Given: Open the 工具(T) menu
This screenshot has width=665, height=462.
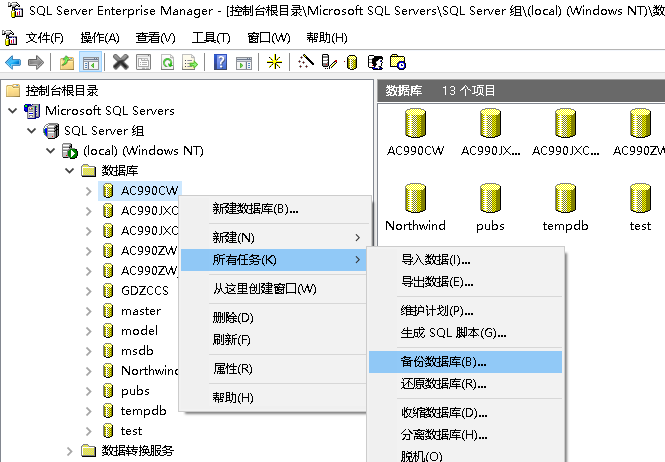Looking at the screenshot, I should pos(211,38).
